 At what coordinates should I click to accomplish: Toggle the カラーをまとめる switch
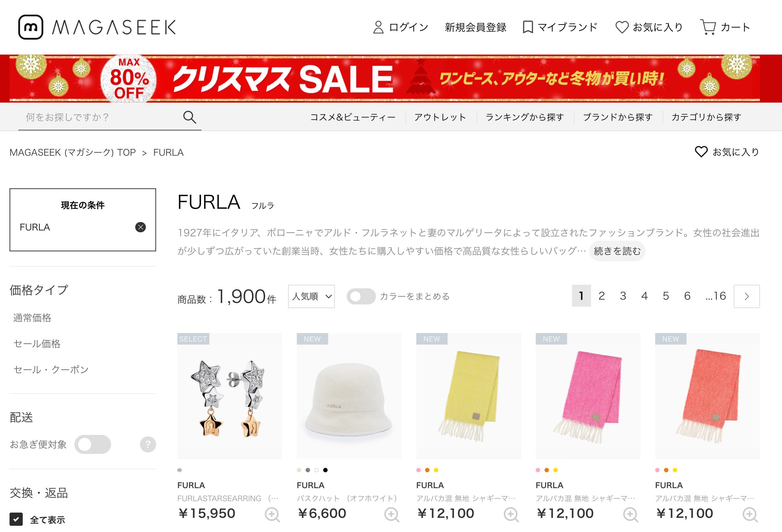click(x=361, y=296)
